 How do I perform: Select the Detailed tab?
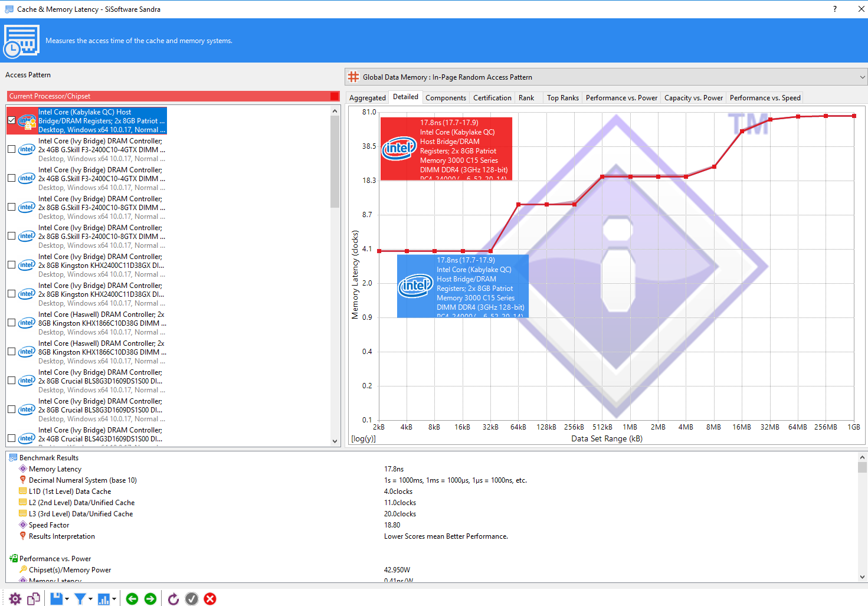point(405,97)
